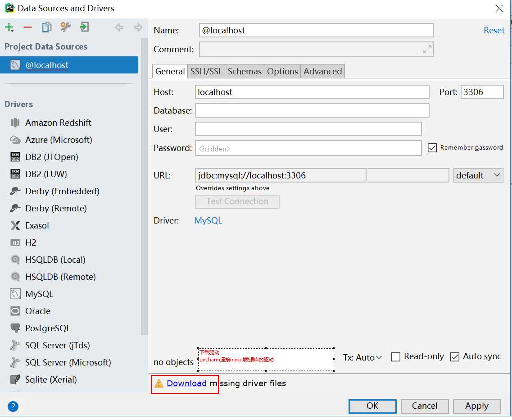
Task: Go forward with the right arrow icon
Action: point(138,27)
